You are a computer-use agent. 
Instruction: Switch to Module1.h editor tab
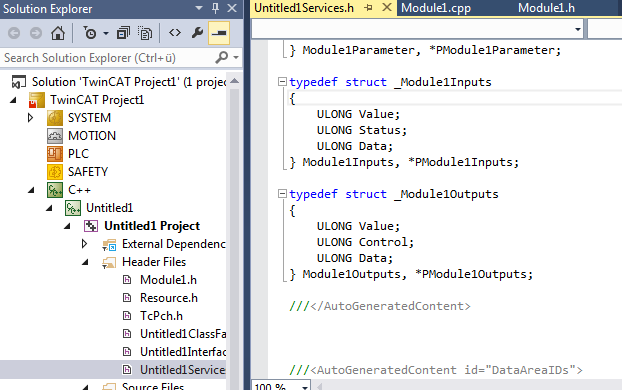point(546,8)
